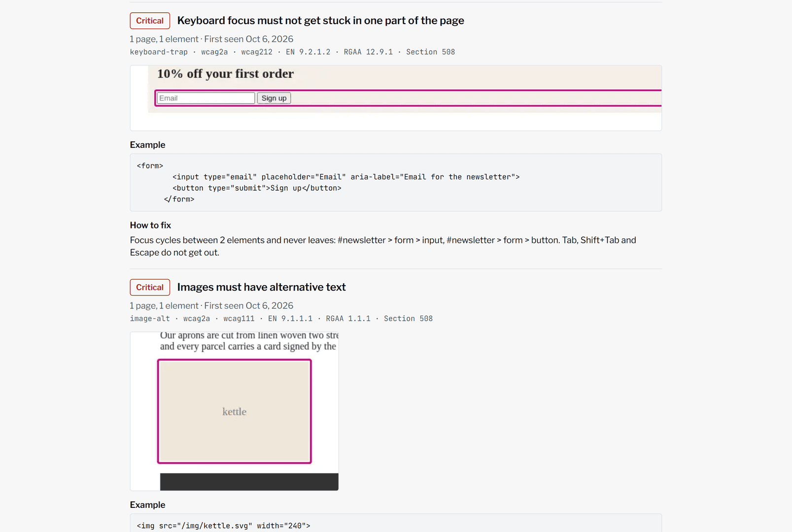Select the image-alt rule tag

pos(150,319)
